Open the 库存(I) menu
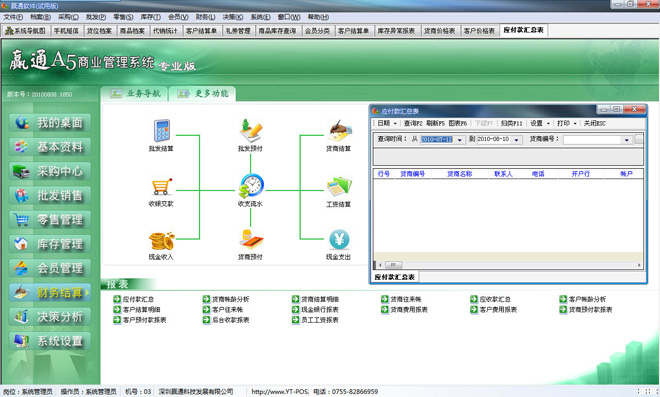This screenshot has height=397, width=660. click(150, 17)
